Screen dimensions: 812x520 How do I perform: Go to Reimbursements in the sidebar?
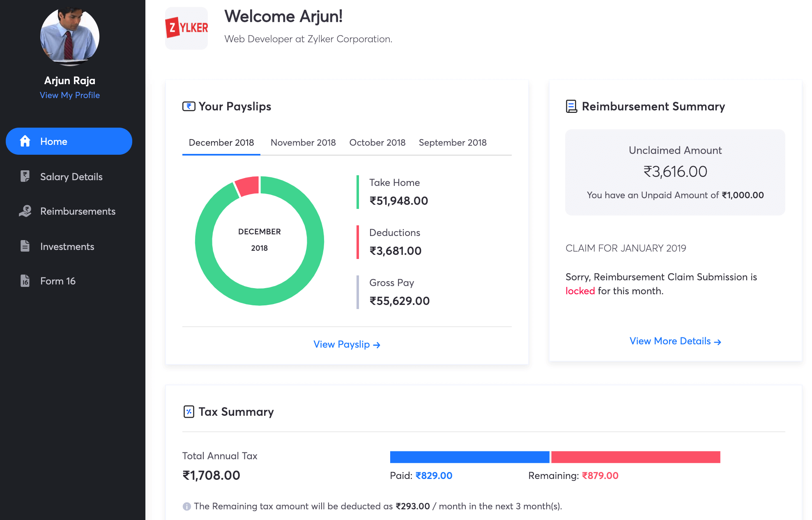pos(78,211)
